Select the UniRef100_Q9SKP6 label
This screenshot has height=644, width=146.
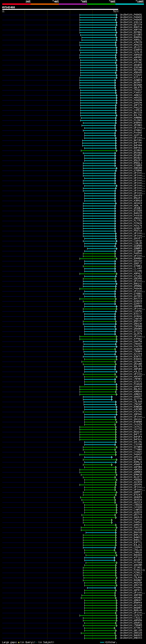click(131, 485)
